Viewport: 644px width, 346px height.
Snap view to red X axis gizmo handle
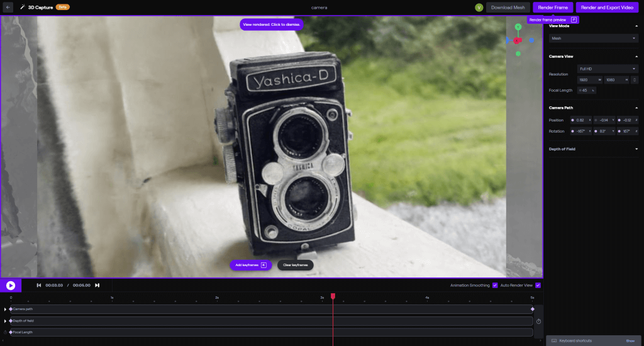(517, 41)
